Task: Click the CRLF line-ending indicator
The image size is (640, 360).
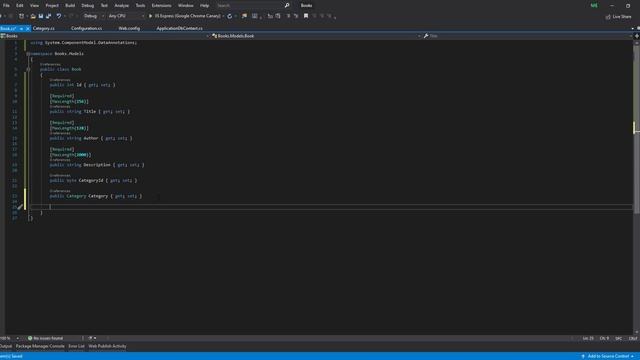Action: click(633, 338)
